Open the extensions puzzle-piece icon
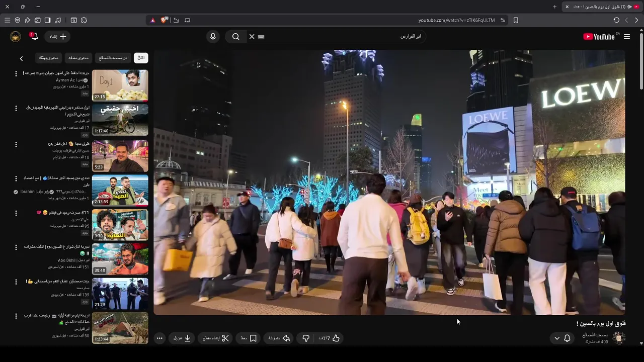Image resolution: width=644 pixels, height=362 pixels. point(84,20)
